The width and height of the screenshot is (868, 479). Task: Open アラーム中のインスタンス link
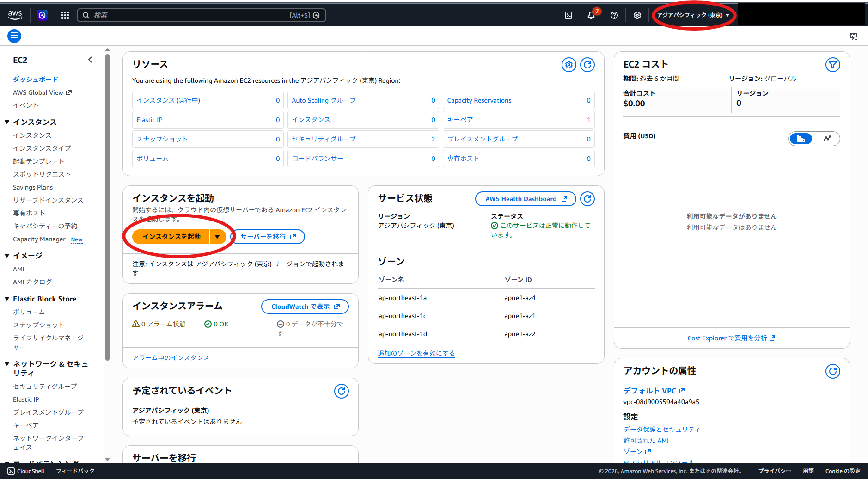point(171,358)
